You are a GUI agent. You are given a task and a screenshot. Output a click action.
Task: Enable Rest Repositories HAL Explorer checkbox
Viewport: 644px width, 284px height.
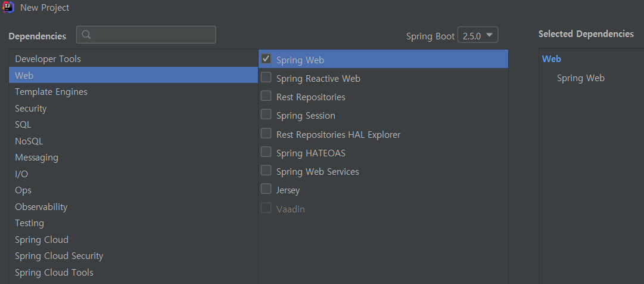tap(266, 134)
